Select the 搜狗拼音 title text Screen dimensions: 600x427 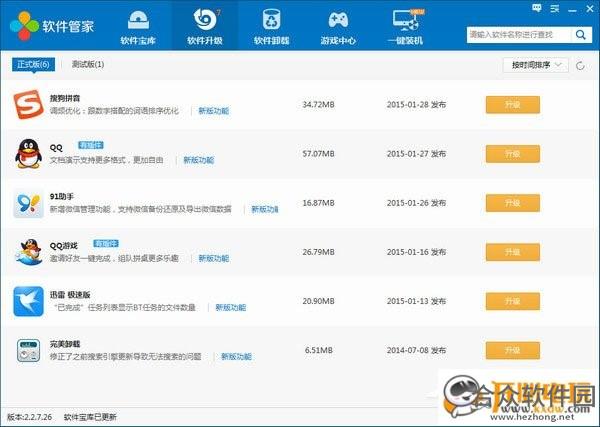click(x=65, y=98)
